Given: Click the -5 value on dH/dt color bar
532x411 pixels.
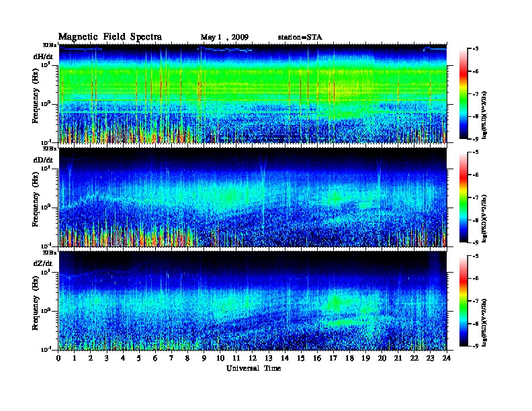Looking at the screenshot, I should click(476, 49).
